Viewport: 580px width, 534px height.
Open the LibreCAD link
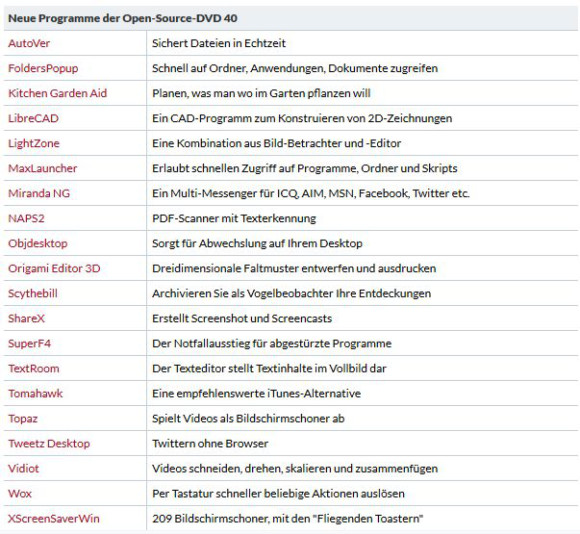pyautogui.click(x=33, y=118)
